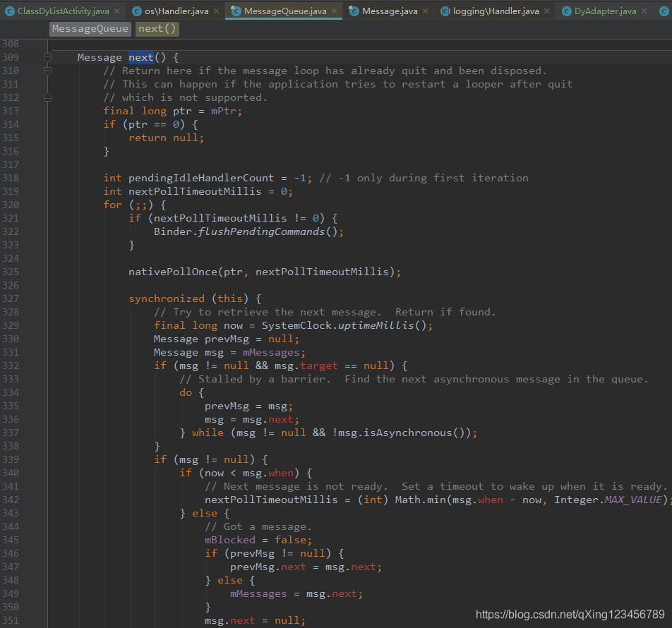Image resolution: width=672 pixels, height=628 pixels.
Task: Collapse the comment block fold at line 310
Action: [x=47, y=71]
